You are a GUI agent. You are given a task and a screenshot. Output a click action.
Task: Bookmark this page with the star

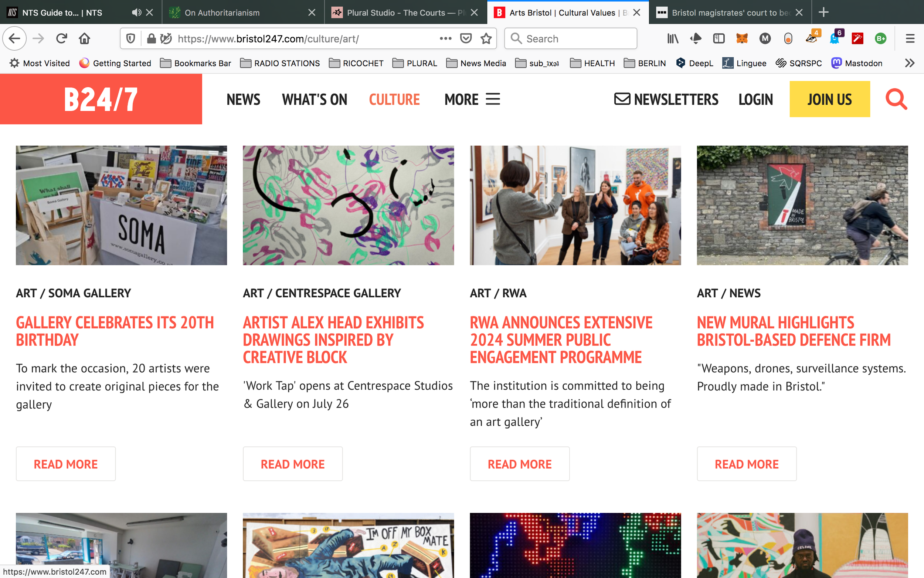[x=486, y=38]
